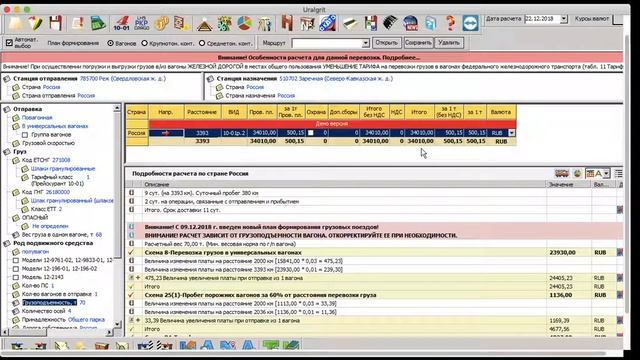
Task: Click the map marker icon in bottom toolbar
Action: click(x=228, y=346)
